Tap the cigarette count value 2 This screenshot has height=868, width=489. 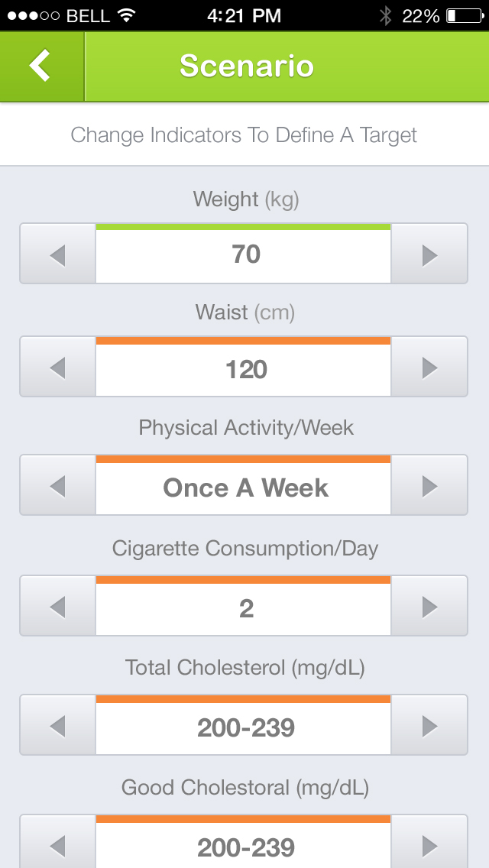point(244,609)
